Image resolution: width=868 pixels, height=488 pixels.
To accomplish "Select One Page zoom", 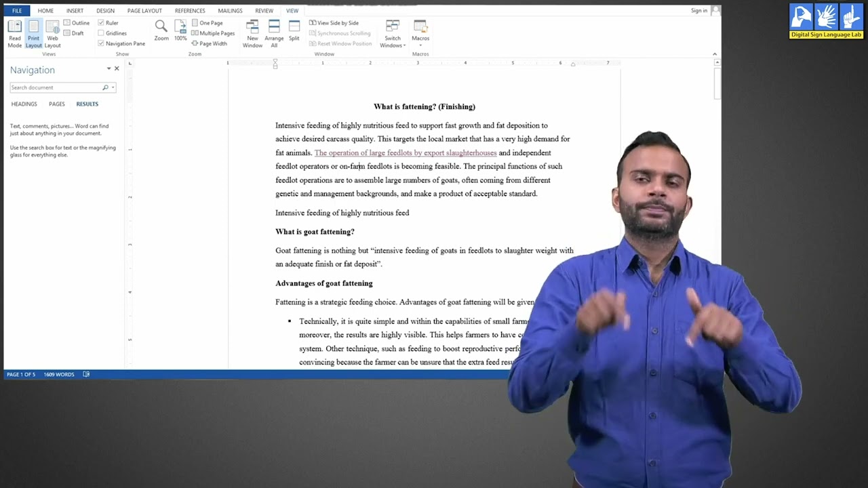I will [x=207, y=23].
